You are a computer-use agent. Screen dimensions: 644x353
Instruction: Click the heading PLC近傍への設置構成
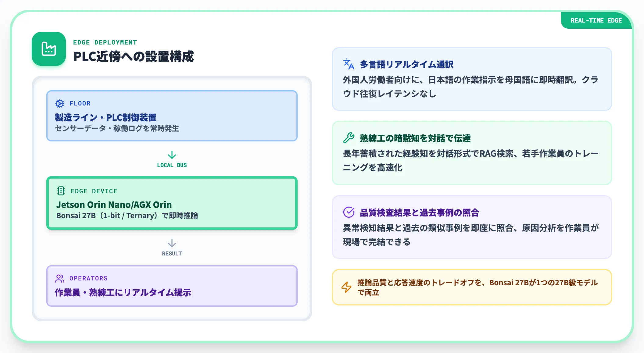134,56
